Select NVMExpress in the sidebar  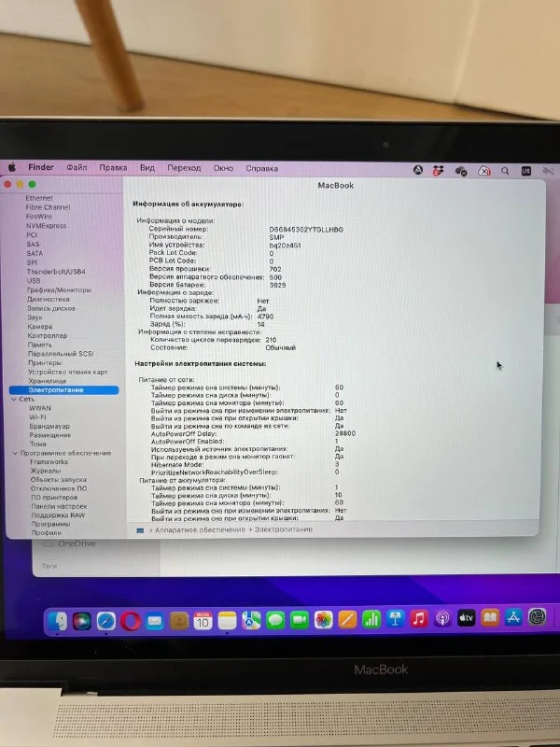pos(46,226)
